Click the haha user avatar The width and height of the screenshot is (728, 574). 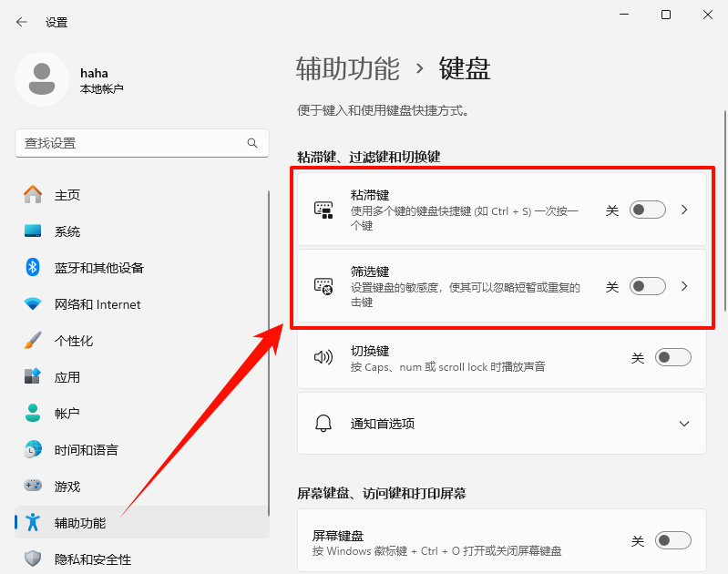pos(42,79)
